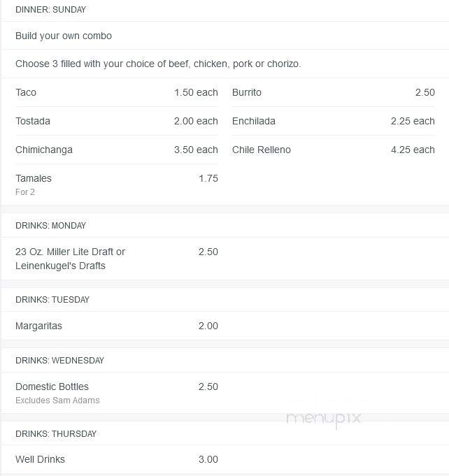Screen dimensions: 449x476
Task: Select the Chimichanga menu item
Action: 117,150
